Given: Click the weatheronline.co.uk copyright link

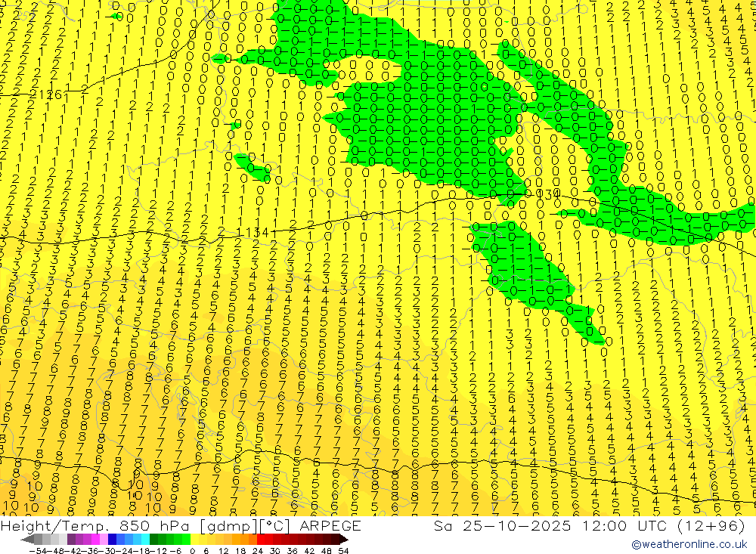Looking at the screenshot, I should click(x=689, y=544).
